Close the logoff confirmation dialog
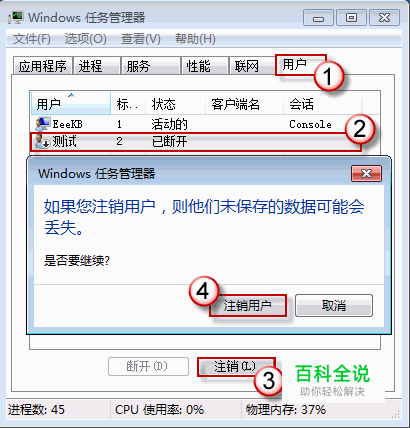 point(366,173)
